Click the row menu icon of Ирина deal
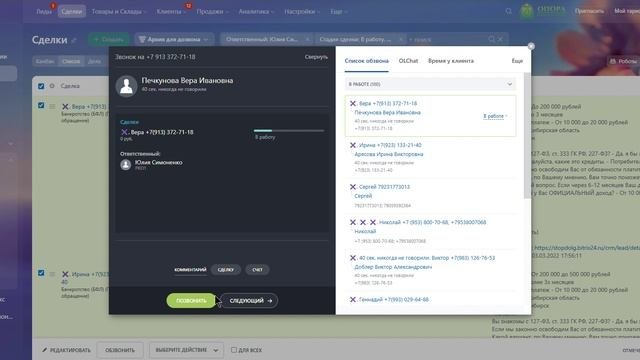 pyautogui.click(x=52, y=273)
